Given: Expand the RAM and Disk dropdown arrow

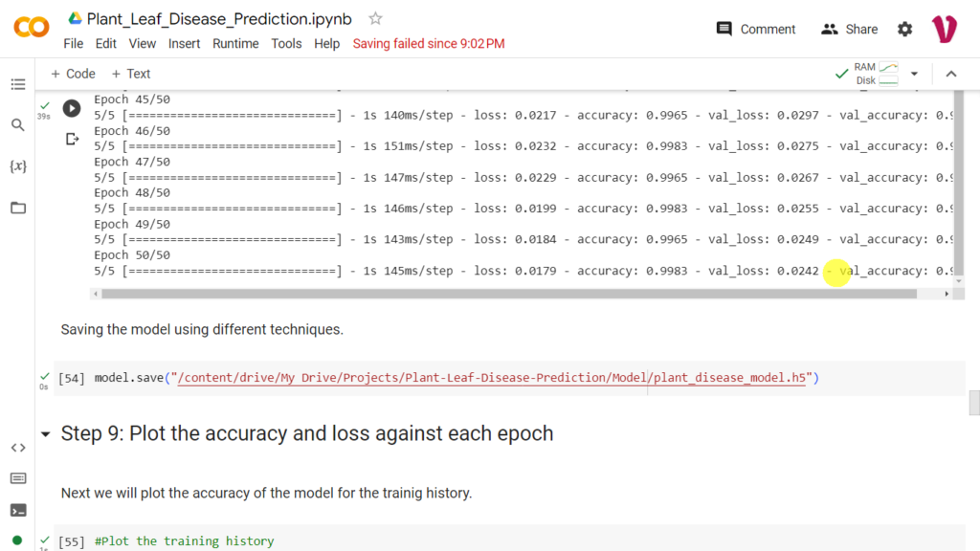Looking at the screenshot, I should 914,74.
